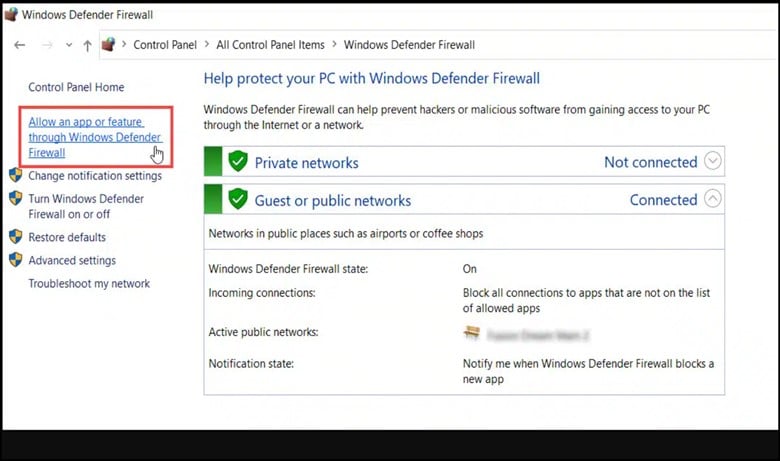The height and width of the screenshot is (461, 780).
Task: Open Turn Windows Defender Firewall on or off
Action: point(86,206)
